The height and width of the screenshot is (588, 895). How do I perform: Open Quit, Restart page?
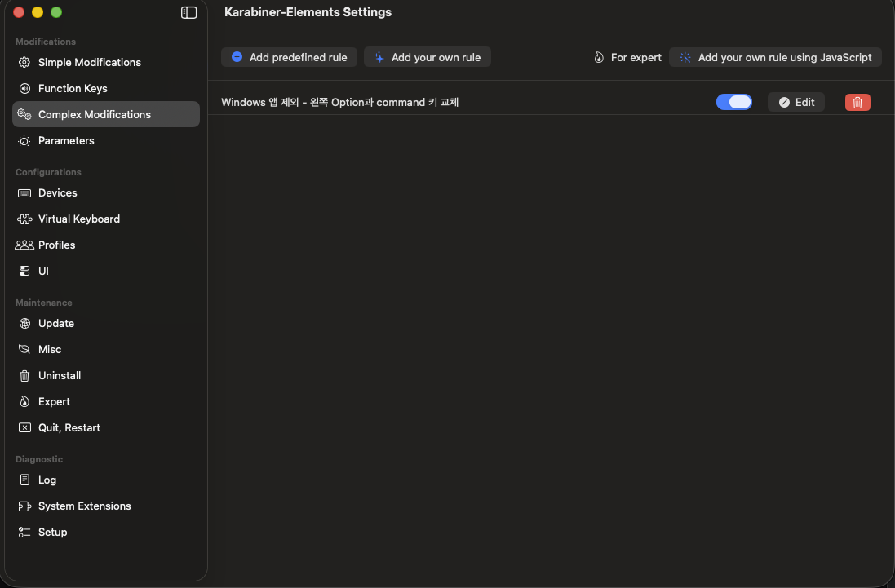tap(105, 427)
